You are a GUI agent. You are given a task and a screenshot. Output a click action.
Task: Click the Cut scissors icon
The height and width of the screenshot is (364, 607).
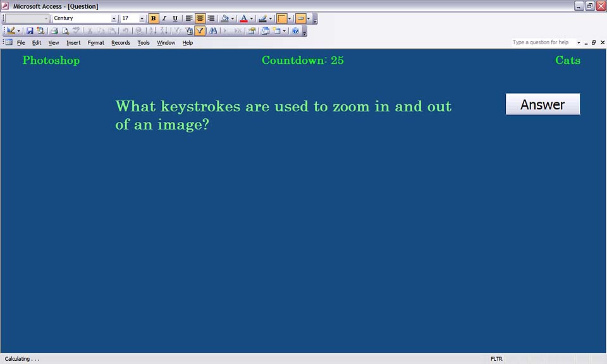[89, 31]
